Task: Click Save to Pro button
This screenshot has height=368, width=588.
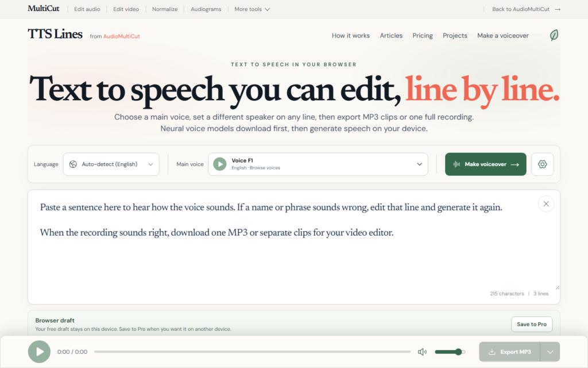Action: click(x=532, y=324)
